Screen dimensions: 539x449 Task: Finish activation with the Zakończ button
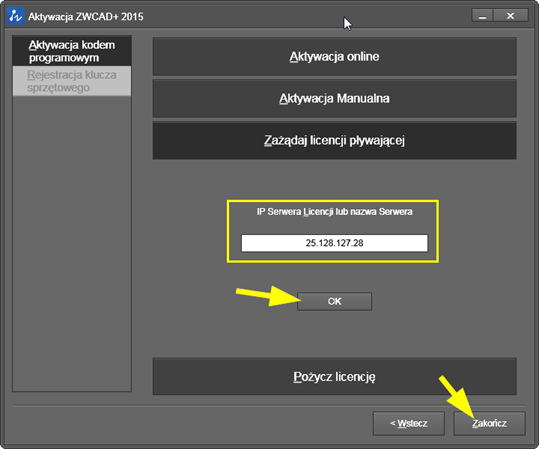coord(490,423)
